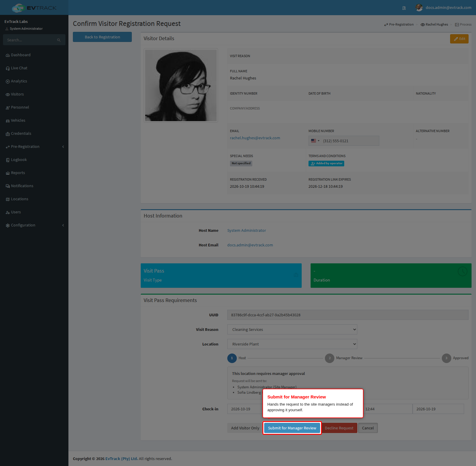Click the Add Visitor Only button
The height and width of the screenshot is (466, 476).
tap(245, 428)
